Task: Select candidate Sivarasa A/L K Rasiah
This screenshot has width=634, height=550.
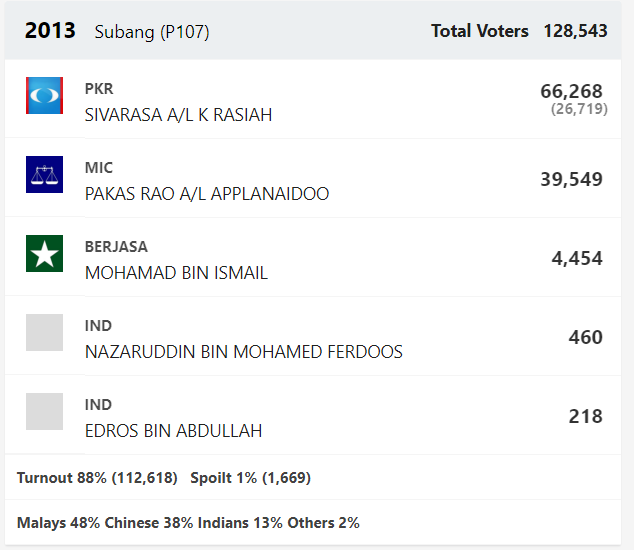Action: click(x=178, y=115)
